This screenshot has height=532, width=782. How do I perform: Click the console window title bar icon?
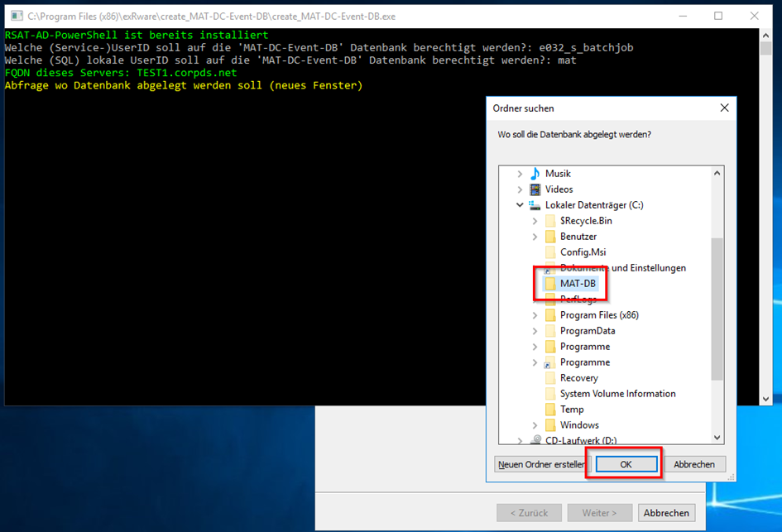17,16
